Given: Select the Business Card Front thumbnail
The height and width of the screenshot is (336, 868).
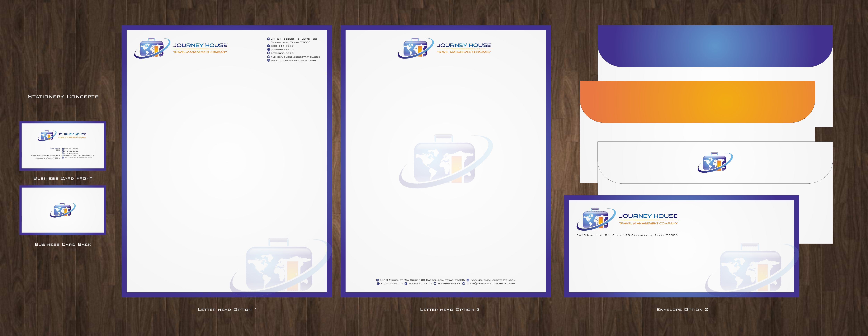Looking at the screenshot, I should (x=63, y=146).
